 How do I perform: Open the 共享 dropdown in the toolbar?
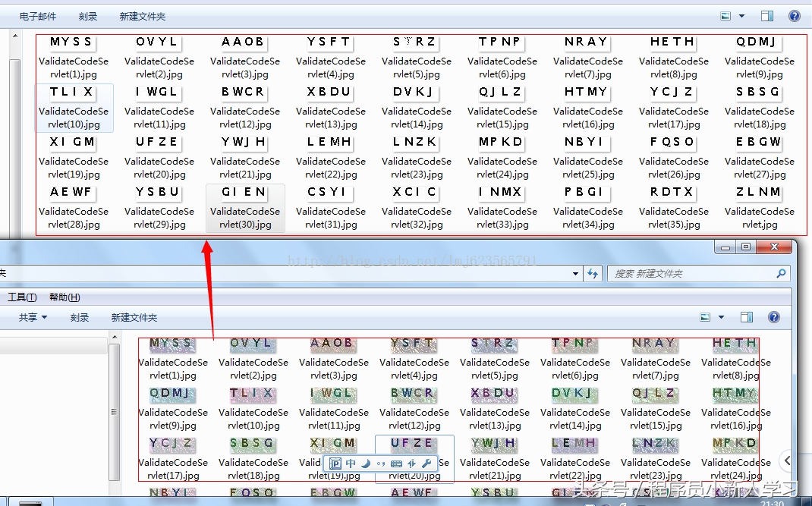click(33, 317)
